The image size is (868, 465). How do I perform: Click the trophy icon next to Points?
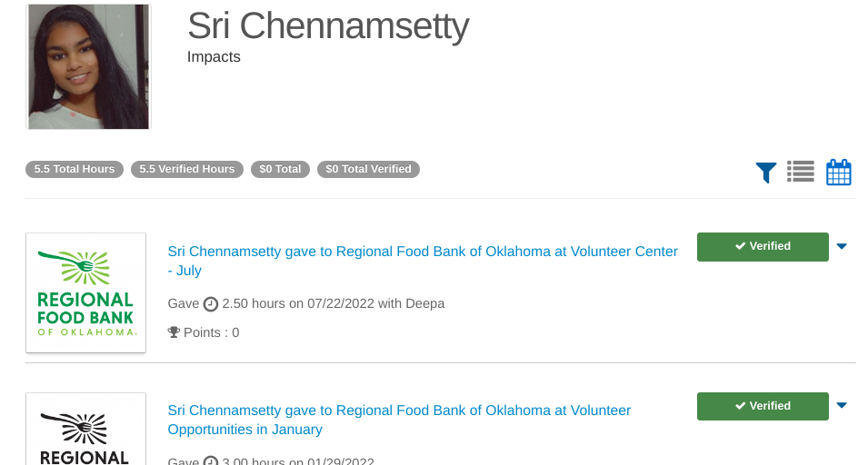coord(175,332)
